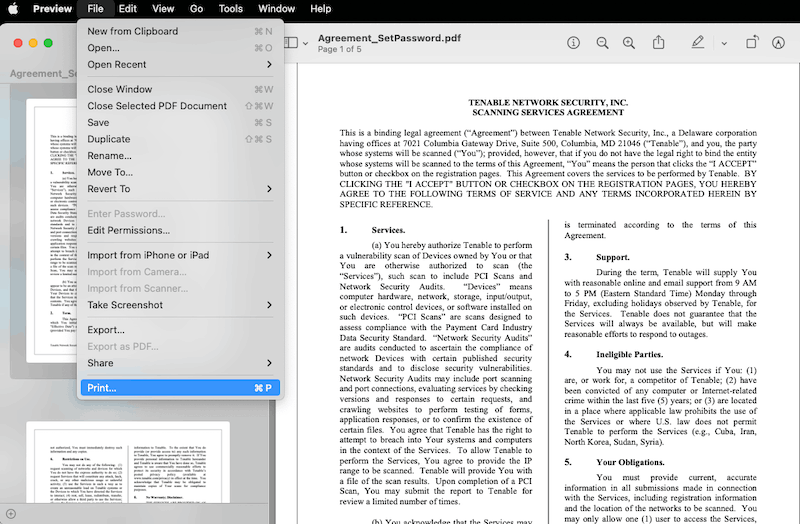Click the Rotate page icon

point(751,43)
